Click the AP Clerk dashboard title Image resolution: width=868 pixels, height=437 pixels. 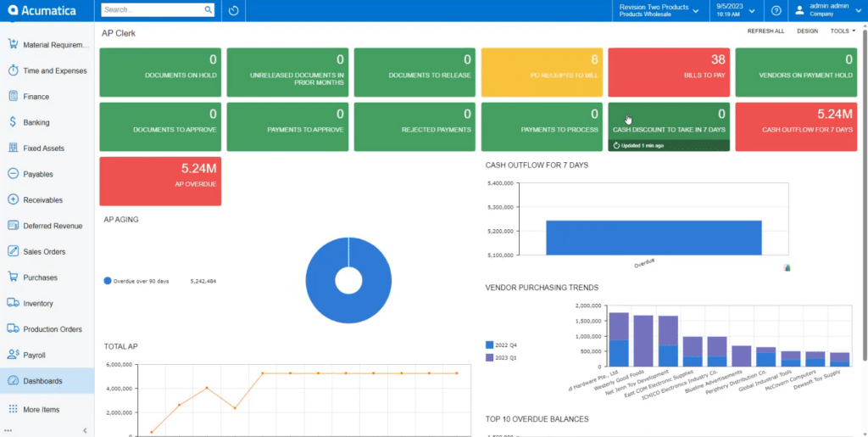(x=119, y=33)
